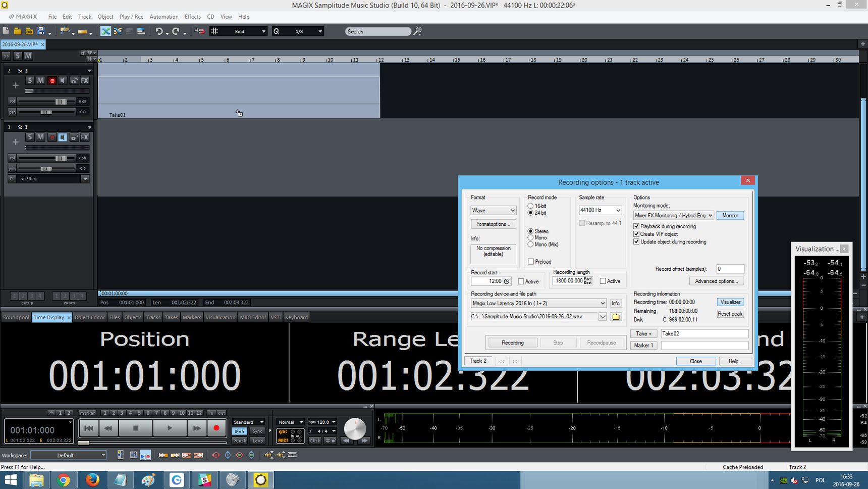Open the No Effect plugin dropdown on track 3

85,179
